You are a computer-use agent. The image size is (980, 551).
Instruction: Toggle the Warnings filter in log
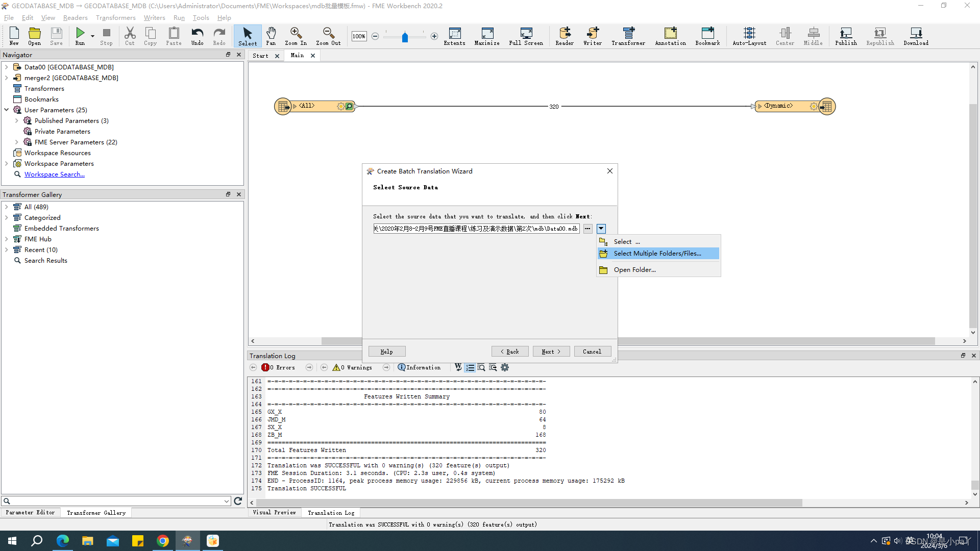pyautogui.click(x=352, y=367)
